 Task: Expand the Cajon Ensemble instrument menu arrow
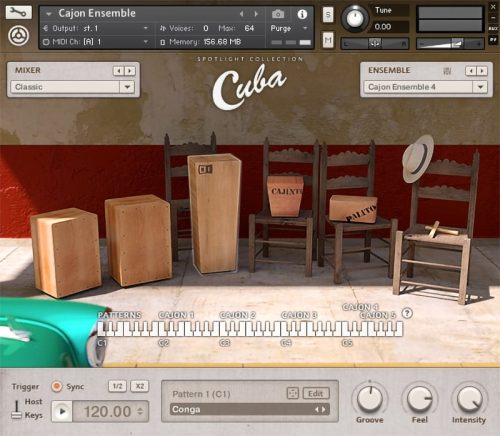point(49,14)
